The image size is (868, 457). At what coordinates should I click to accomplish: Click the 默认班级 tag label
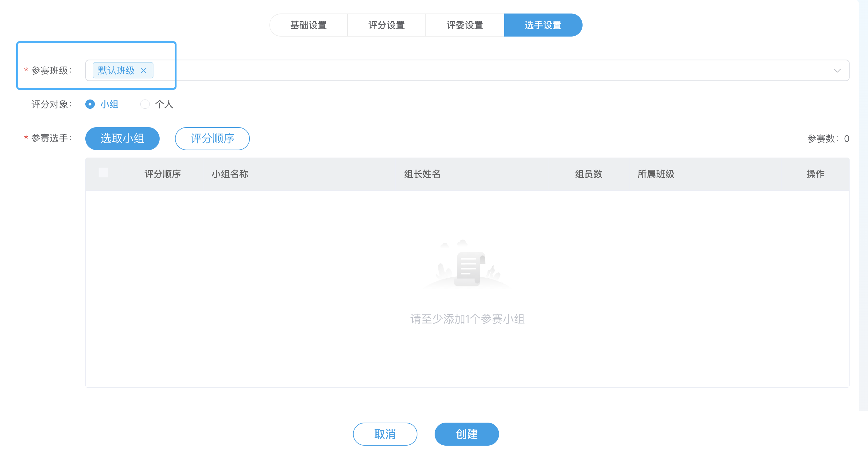click(116, 71)
